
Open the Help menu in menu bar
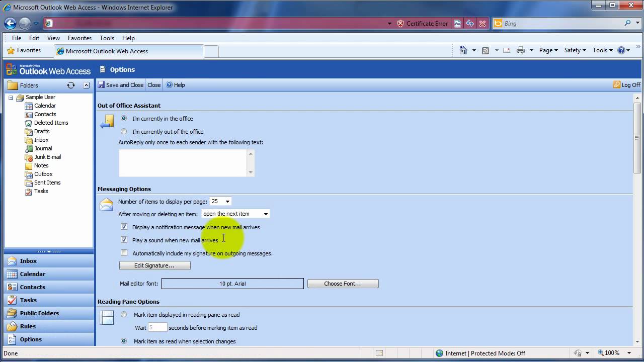[128, 38]
